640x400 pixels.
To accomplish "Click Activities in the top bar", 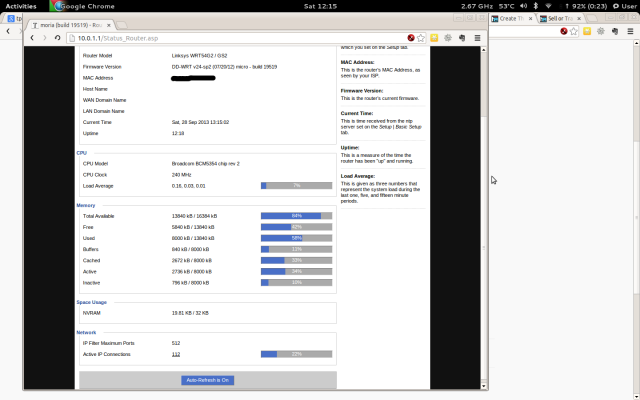I will [21, 6].
